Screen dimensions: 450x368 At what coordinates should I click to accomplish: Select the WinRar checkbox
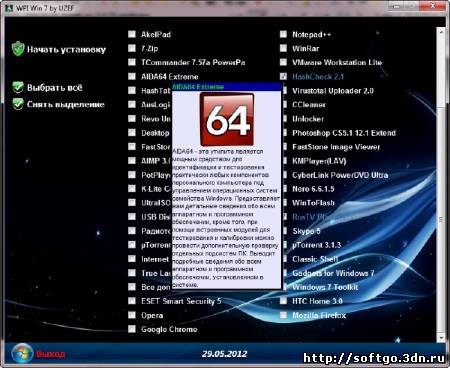click(283, 48)
